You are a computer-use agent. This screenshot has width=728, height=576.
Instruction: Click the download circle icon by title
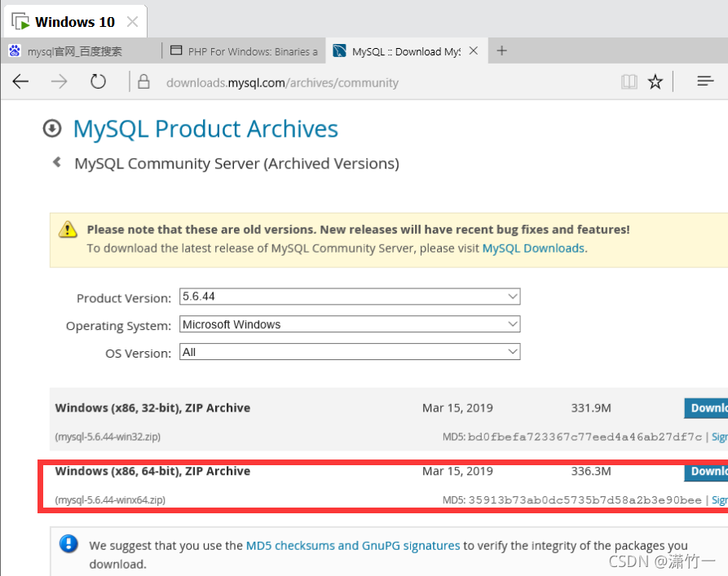pyautogui.click(x=52, y=129)
